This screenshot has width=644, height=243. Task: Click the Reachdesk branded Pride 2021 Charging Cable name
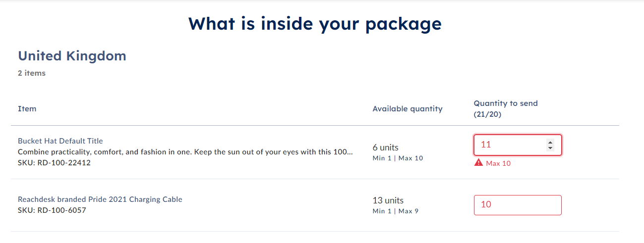click(x=100, y=199)
